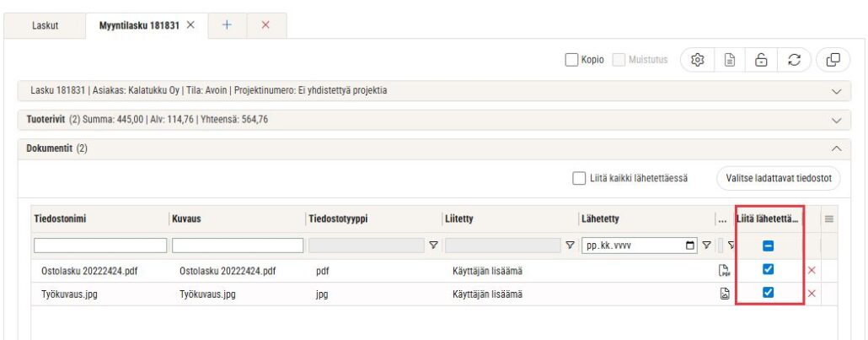Open the grid column menu icon

[x=829, y=219]
